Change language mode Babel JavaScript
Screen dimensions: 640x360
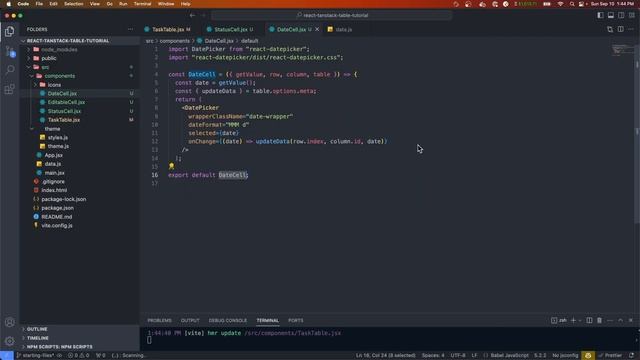tap(509, 356)
